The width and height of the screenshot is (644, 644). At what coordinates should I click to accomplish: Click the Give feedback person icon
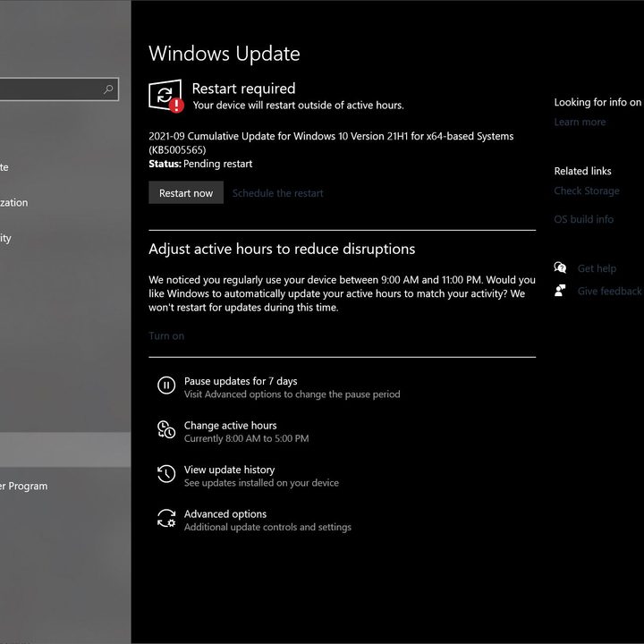[x=560, y=291]
